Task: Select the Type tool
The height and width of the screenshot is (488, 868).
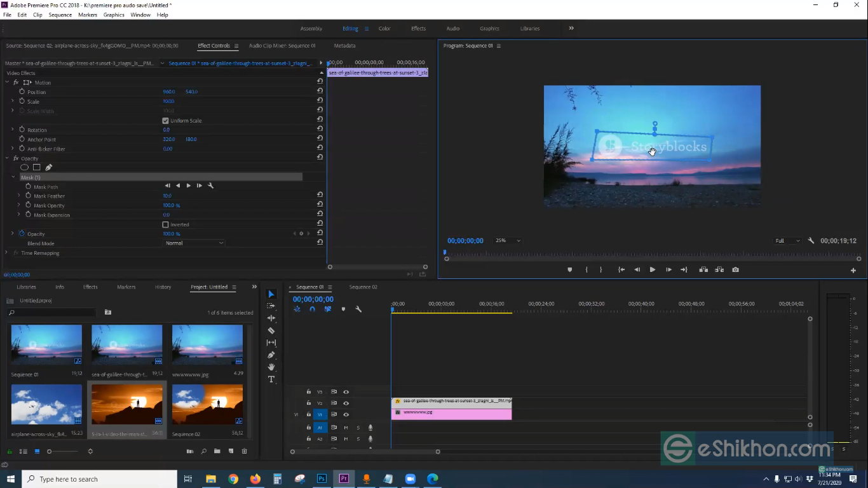Action: (271, 379)
